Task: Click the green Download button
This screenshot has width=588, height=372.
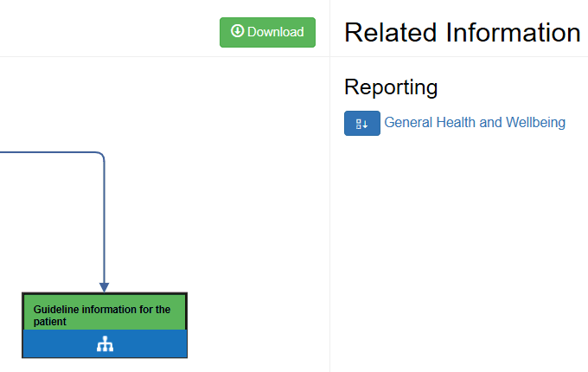Action: tap(267, 32)
